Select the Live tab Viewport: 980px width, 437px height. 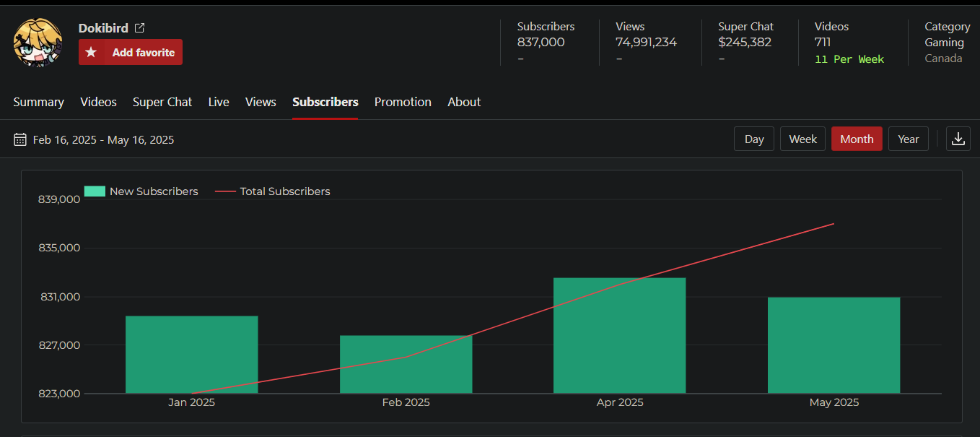click(x=219, y=102)
